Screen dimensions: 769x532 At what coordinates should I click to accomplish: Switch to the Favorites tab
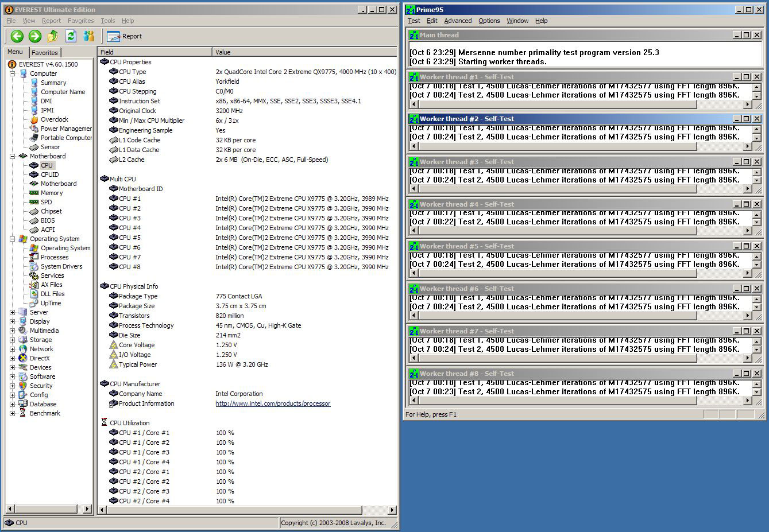point(45,52)
